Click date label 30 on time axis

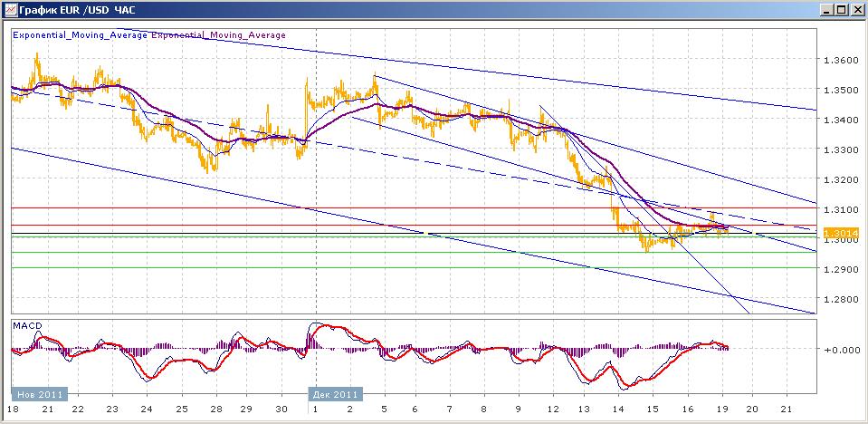click(281, 409)
